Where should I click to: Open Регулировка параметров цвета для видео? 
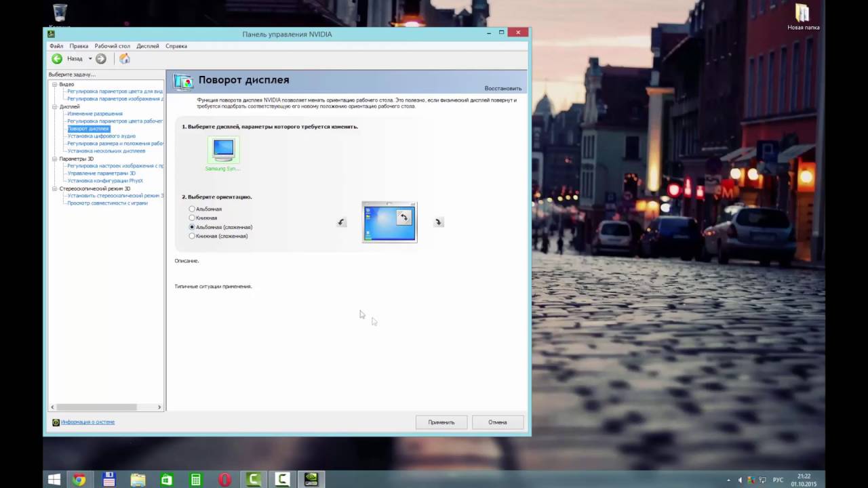click(x=115, y=91)
